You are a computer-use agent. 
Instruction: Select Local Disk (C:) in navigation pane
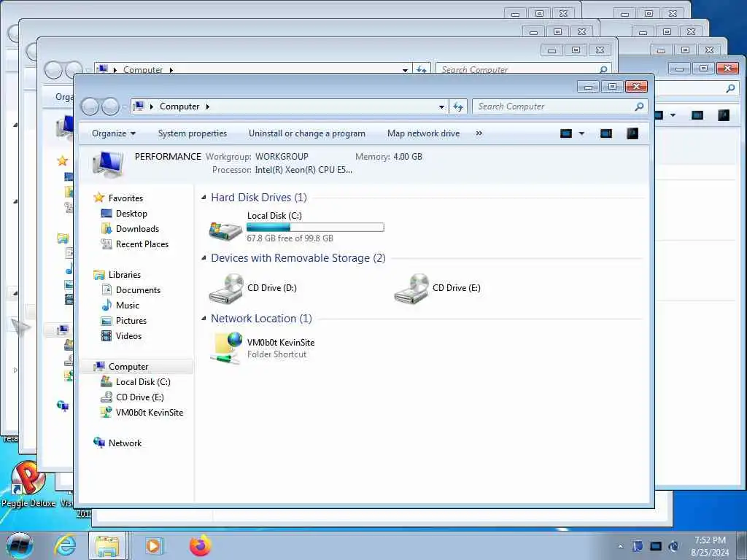click(x=143, y=382)
